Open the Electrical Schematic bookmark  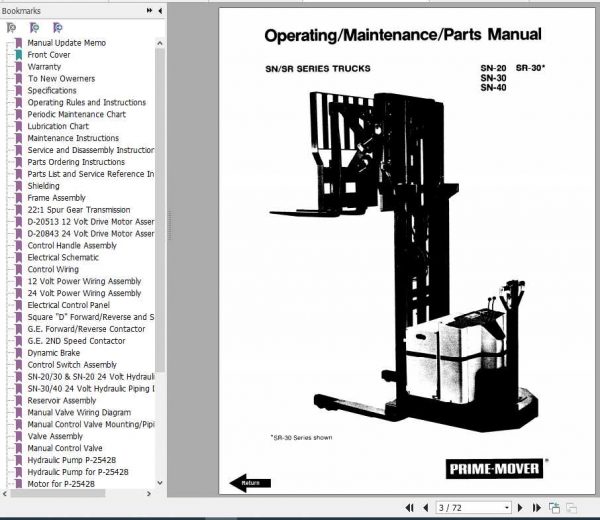click(x=63, y=257)
